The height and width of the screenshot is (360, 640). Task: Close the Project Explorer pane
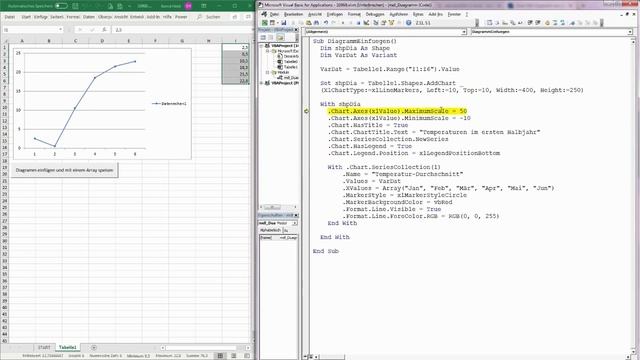(296, 30)
